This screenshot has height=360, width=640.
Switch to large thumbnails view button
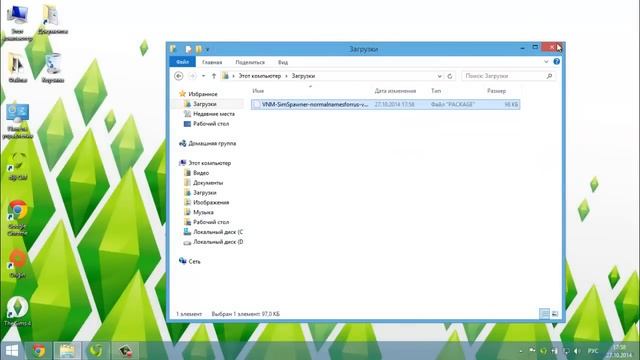click(x=555, y=313)
